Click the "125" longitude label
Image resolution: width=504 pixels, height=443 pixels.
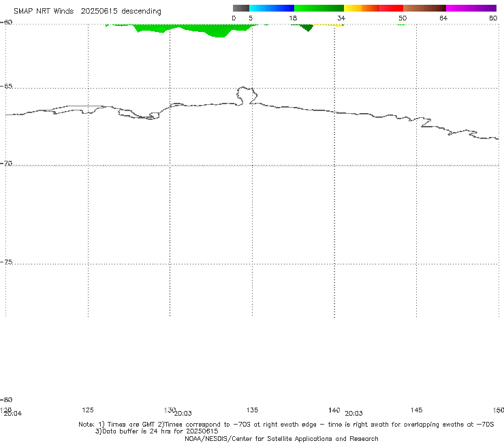click(x=88, y=410)
